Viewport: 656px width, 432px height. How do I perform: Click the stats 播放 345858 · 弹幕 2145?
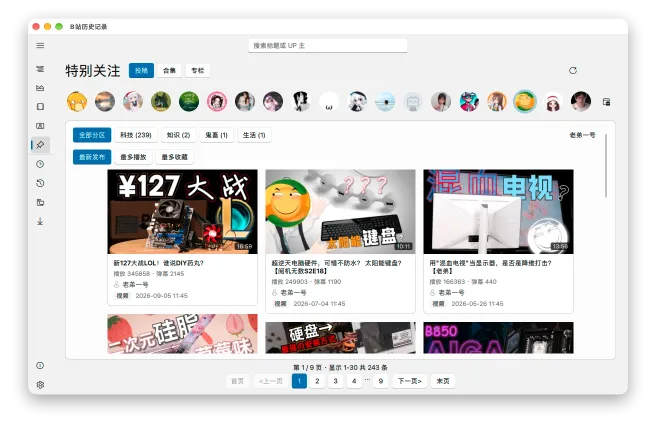[x=149, y=274]
